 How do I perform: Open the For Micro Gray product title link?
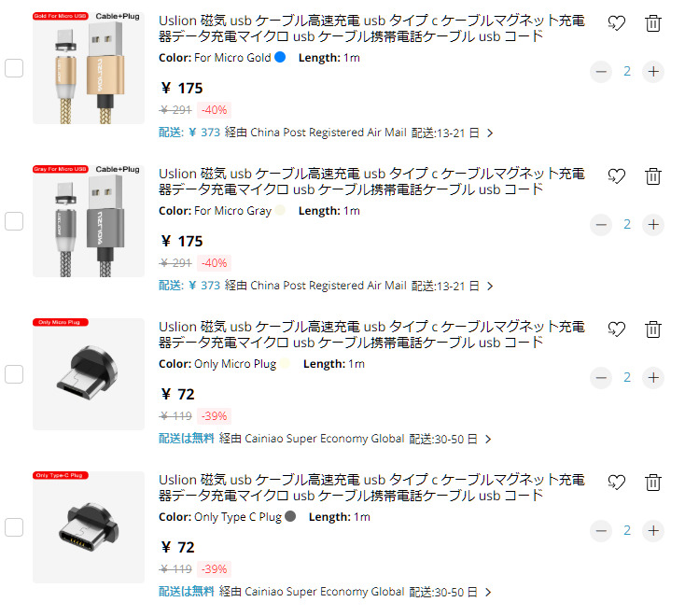(371, 181)
